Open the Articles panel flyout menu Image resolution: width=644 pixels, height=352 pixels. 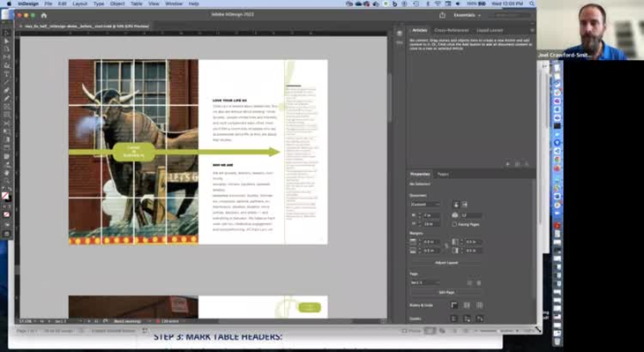click(x=532, y=30)
